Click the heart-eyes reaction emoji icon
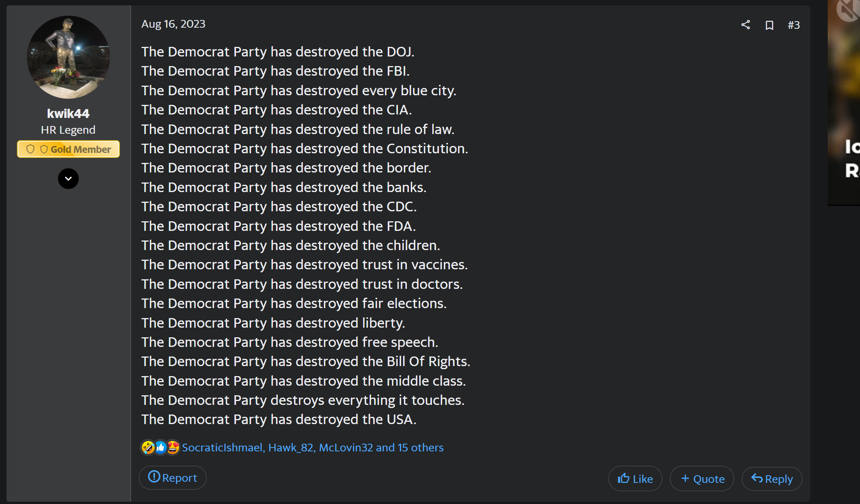 click(173, 448)
